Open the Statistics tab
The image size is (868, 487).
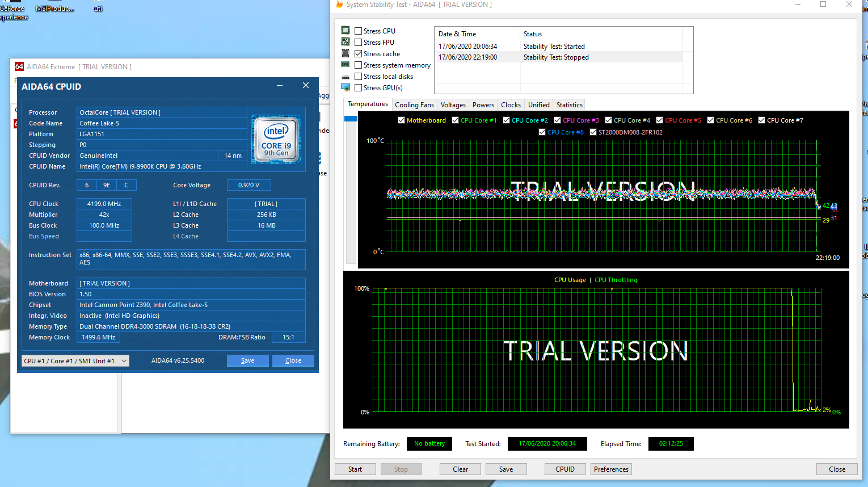[x=569, y=105]
